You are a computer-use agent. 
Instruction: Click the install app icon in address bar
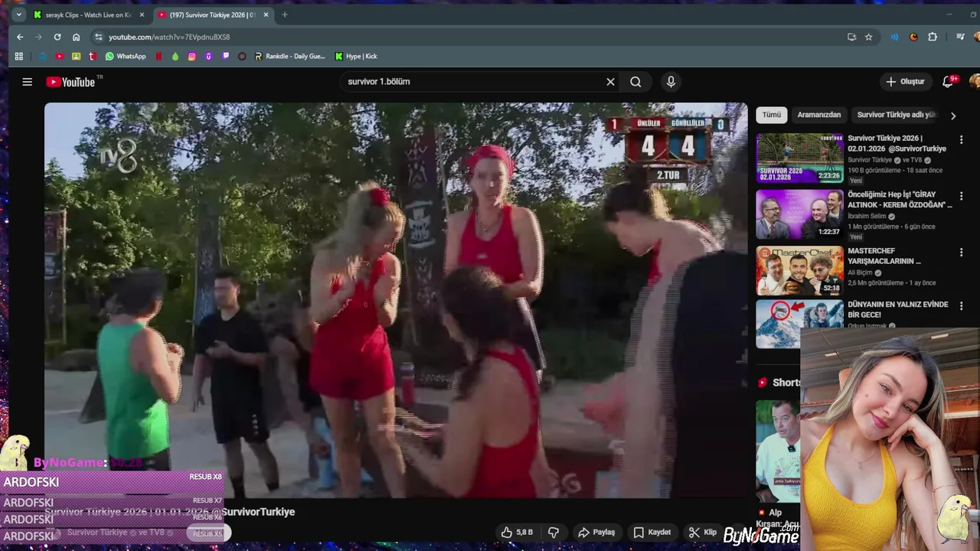(x=851, y=37)
